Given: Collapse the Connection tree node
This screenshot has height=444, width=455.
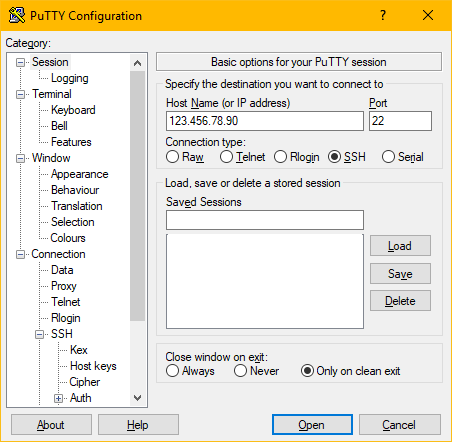Looking at the screenshot, I should pyautogui.click(x=20, y=254).
